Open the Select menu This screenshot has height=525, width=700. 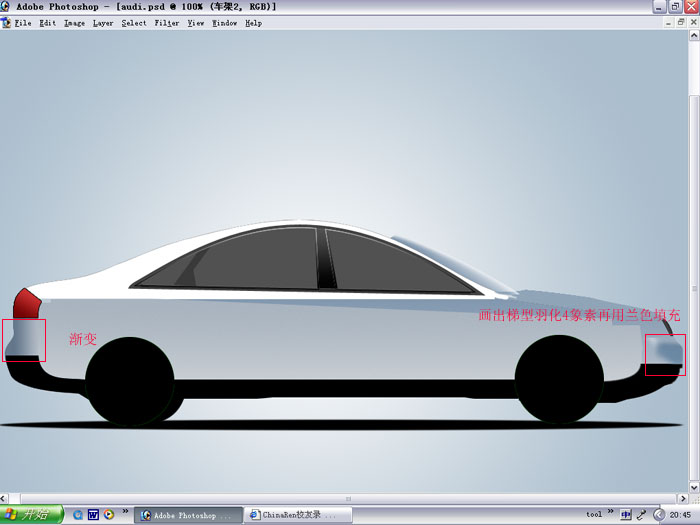point(134,23)
